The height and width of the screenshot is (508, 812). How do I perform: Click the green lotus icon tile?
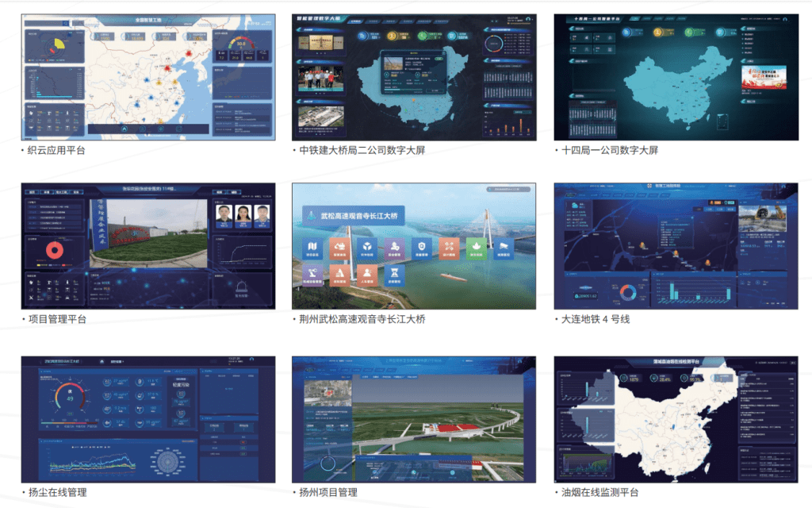pos(475,248)
